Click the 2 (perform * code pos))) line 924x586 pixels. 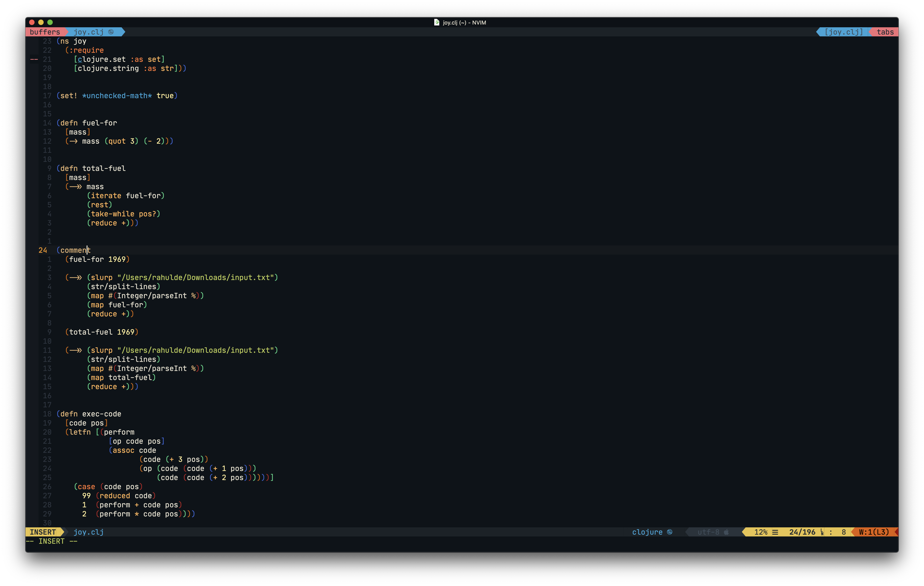pyautogui.click(x=138, y=514)
